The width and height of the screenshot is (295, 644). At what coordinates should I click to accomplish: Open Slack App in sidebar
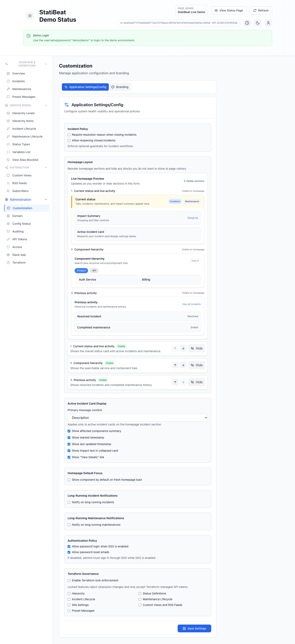[x=19, y=255]
